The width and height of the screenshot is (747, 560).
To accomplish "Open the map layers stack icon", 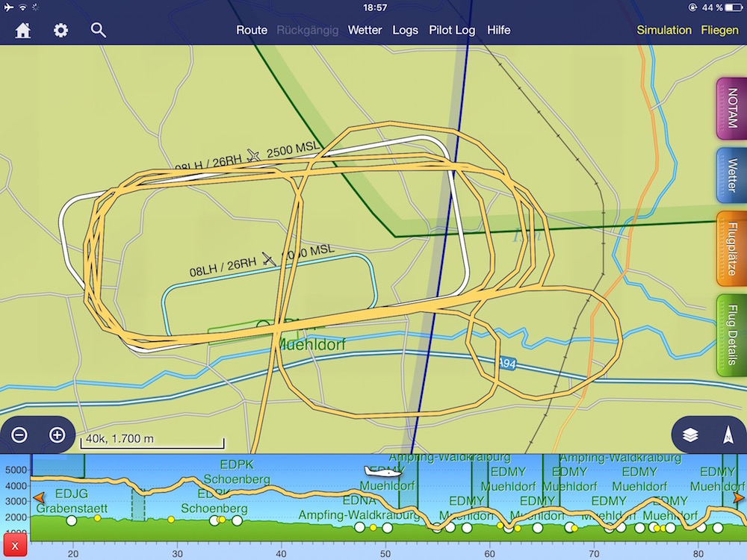I will 690,435.
